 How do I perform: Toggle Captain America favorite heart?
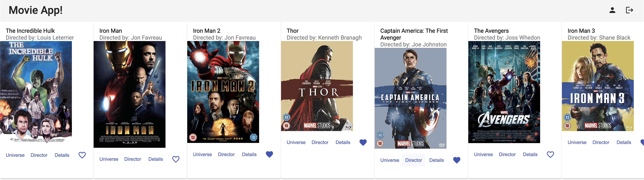coord(457,160)
